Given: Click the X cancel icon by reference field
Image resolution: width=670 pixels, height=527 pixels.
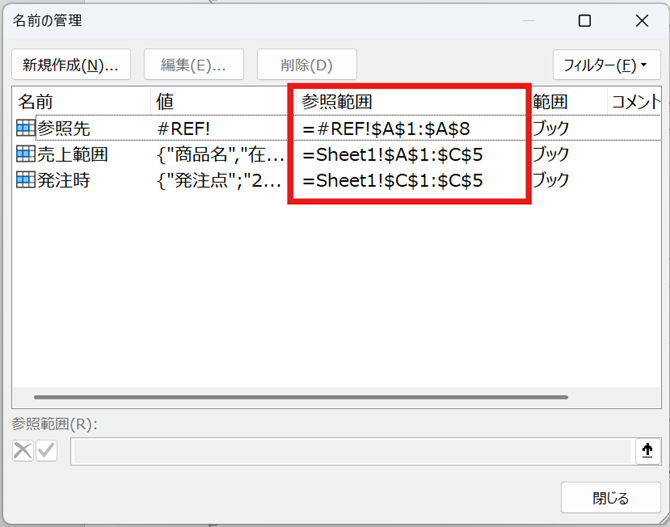Looking at the screenshot, I should pos(23,451).
